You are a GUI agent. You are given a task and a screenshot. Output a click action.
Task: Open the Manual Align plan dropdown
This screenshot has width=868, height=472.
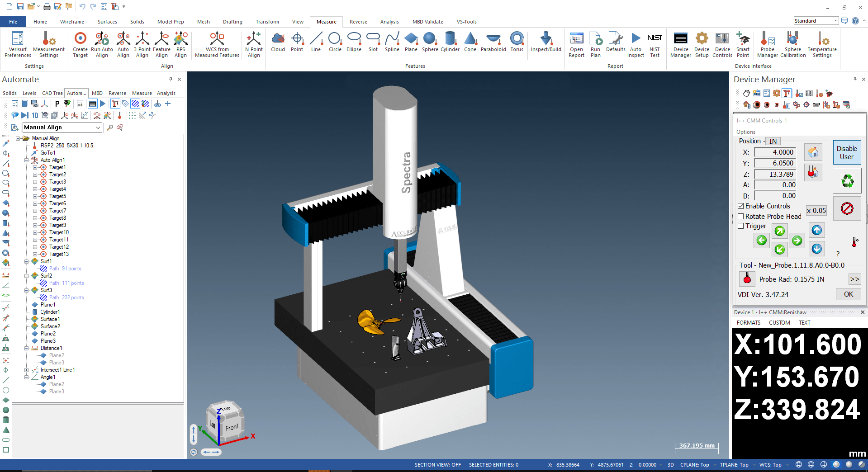click(98, 127)
